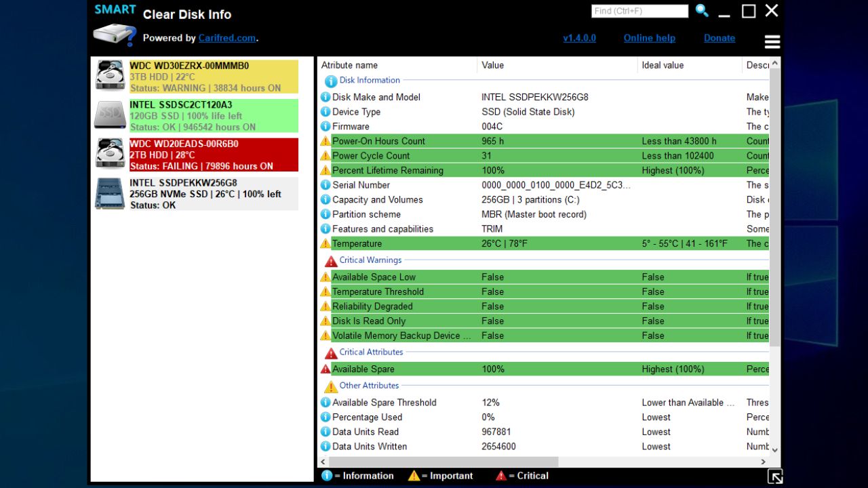Click the Clear Disk Info drive logo
Viewport: 868px width, 488px height.
point(115,34)
